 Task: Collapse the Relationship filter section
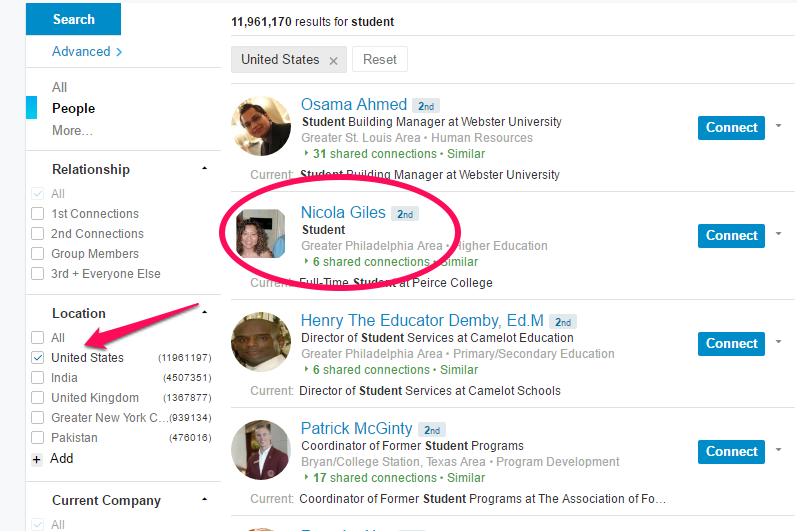(x=204, y=168)
